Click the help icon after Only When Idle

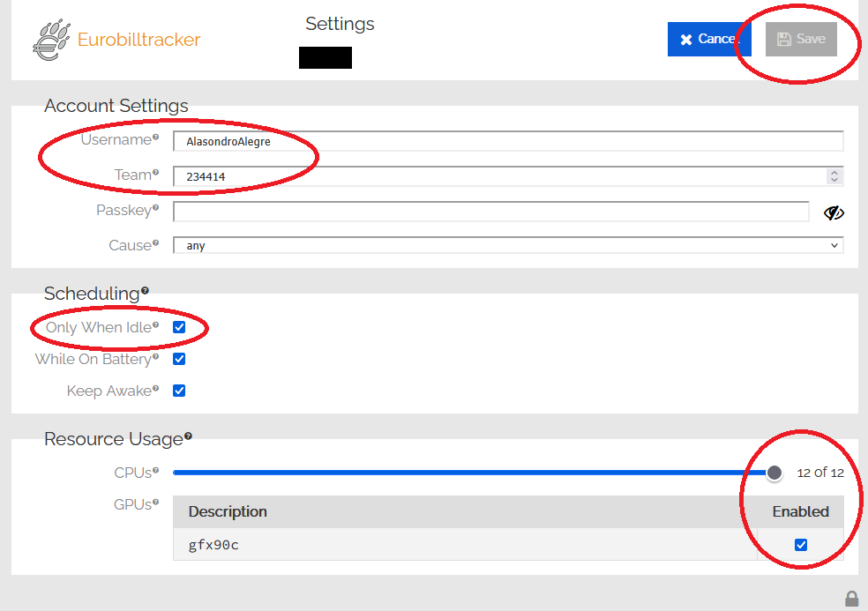coord(155,325)
